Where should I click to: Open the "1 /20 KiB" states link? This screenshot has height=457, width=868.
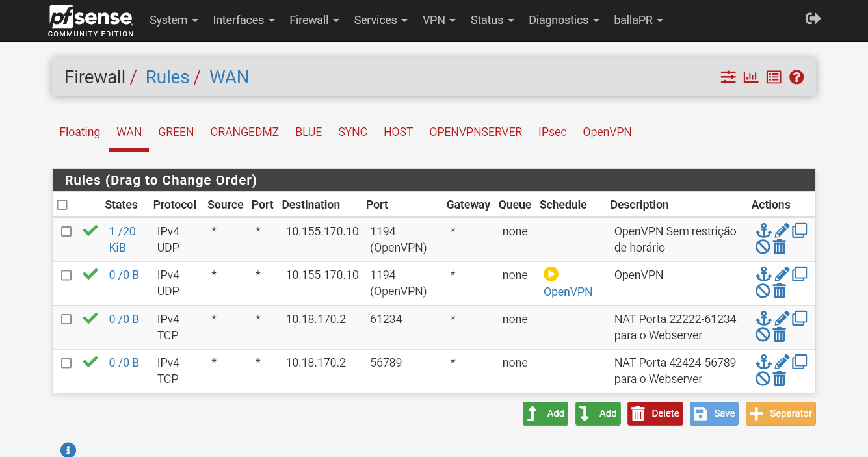tap(124, 239)
